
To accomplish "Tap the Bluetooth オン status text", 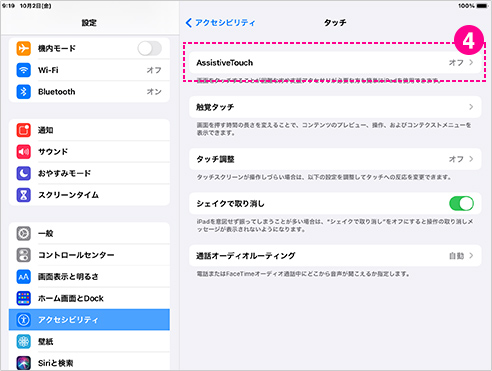I will pyautogui.click(x=154, y=92).
